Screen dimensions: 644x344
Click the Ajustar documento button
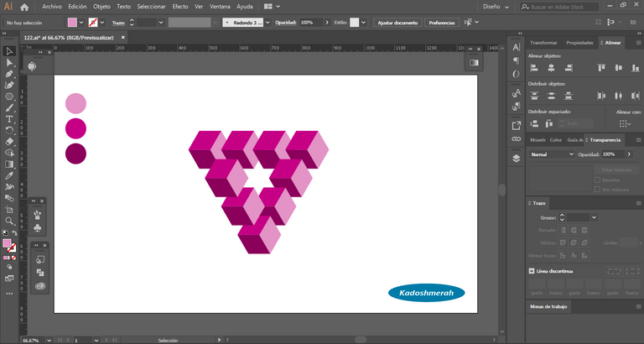[x=397, y=23]
